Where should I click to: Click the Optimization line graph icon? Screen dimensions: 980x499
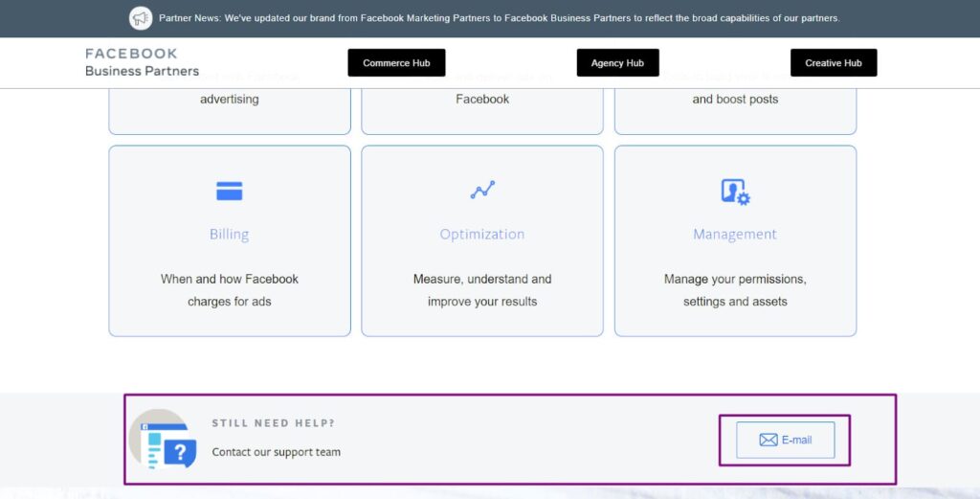coord(482,191)
